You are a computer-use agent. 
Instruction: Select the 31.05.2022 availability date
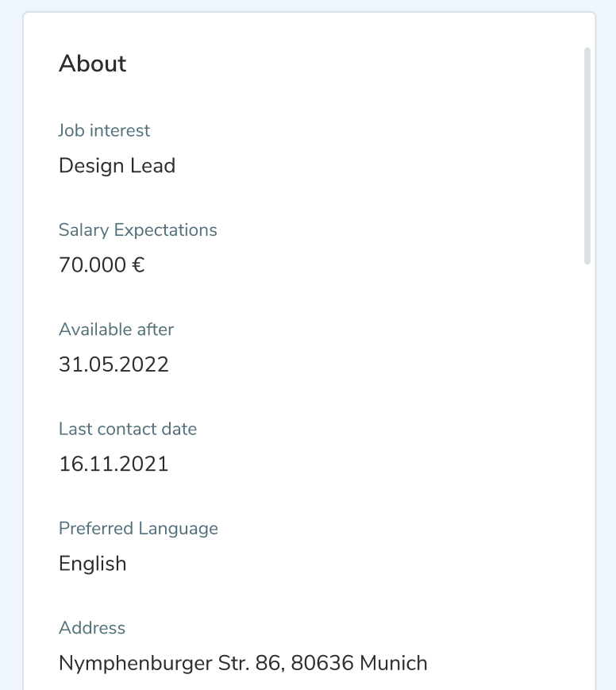click(114, 364)
